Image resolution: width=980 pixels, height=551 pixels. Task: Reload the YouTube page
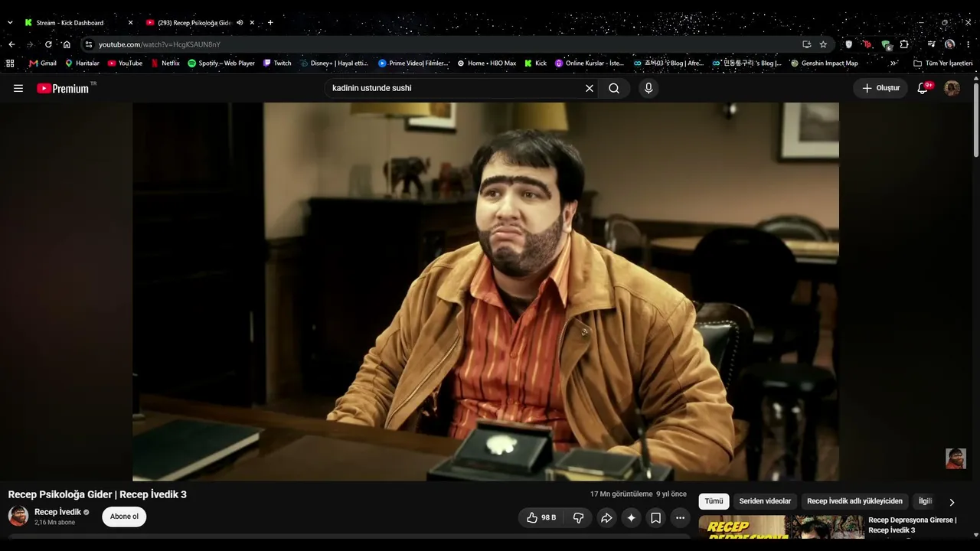(x=48, y=44)
